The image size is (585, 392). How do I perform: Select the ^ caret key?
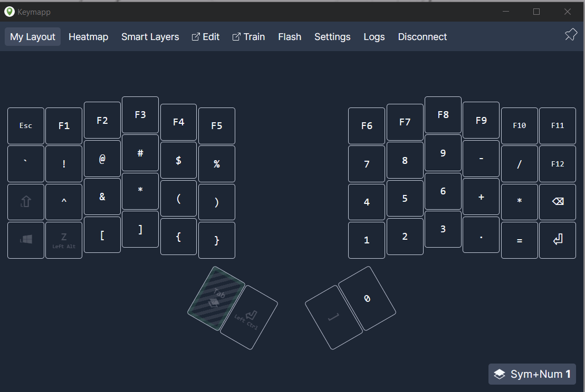(64, 202)
